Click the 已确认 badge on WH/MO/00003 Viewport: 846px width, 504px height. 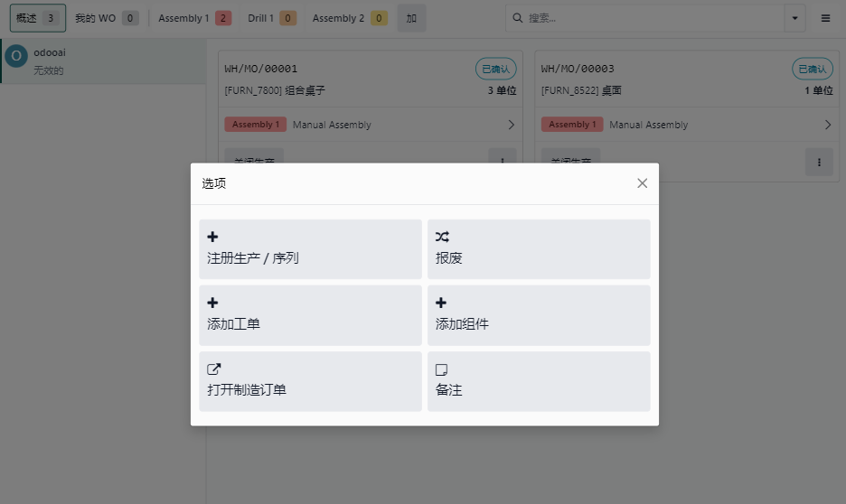813,69
